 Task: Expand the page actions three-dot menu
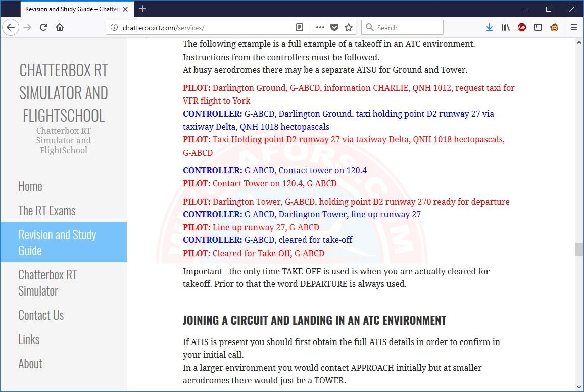point(320,27)
